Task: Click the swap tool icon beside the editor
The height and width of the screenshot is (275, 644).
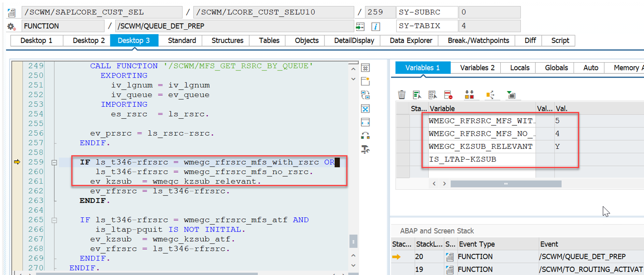Action: pyautogui.click(x=365, y=95)
